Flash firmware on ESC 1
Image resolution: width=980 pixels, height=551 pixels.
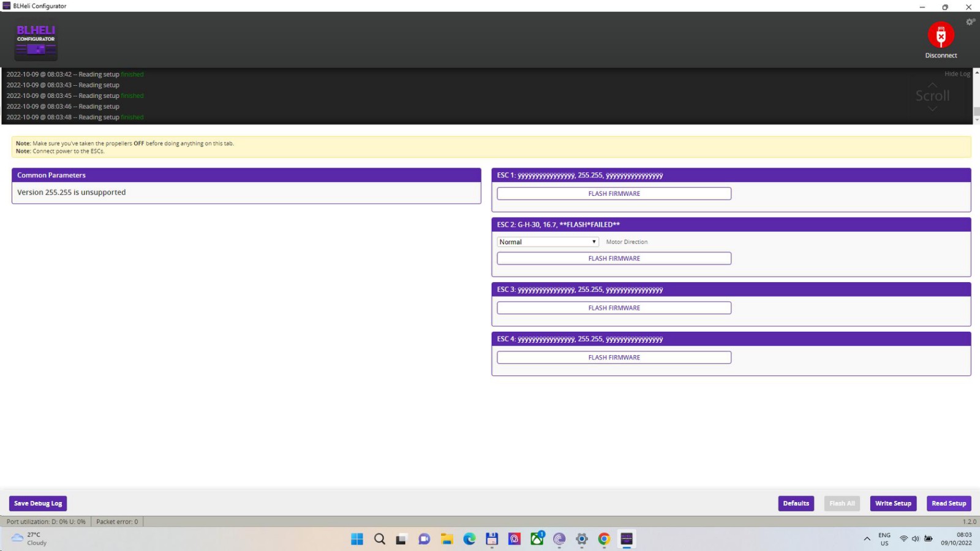pos(614,193)
